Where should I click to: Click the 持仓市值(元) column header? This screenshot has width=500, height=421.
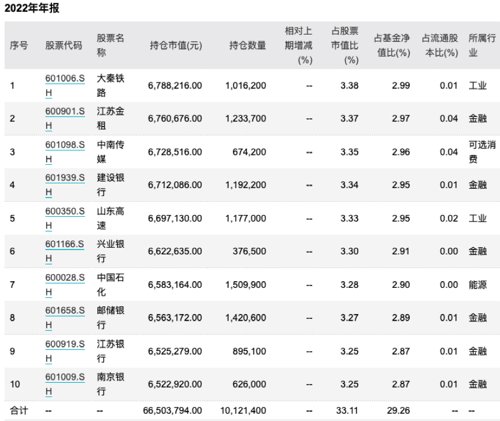pyautogui.click(x=176, y=45)
